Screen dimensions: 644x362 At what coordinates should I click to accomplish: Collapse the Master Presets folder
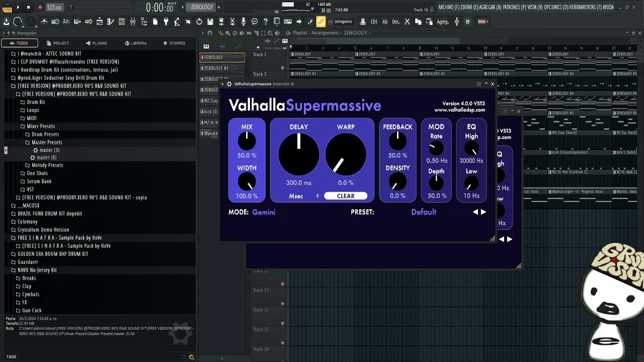pos(47,142)
